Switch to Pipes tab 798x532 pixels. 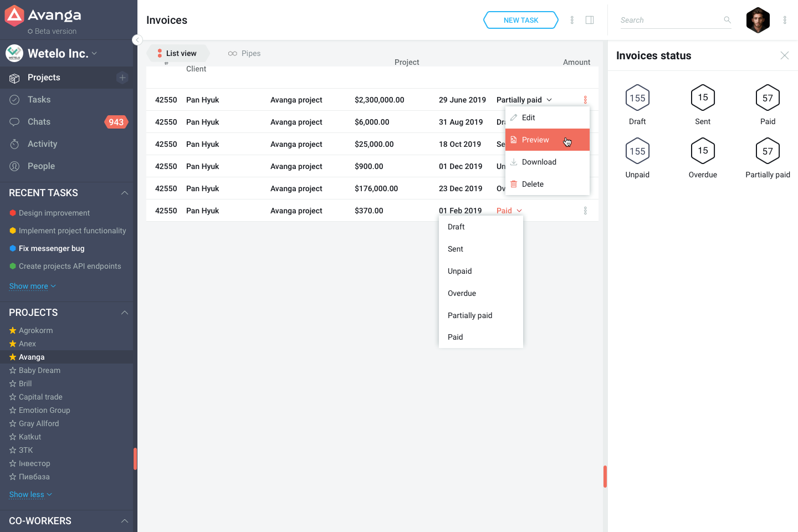coord(244,53)
